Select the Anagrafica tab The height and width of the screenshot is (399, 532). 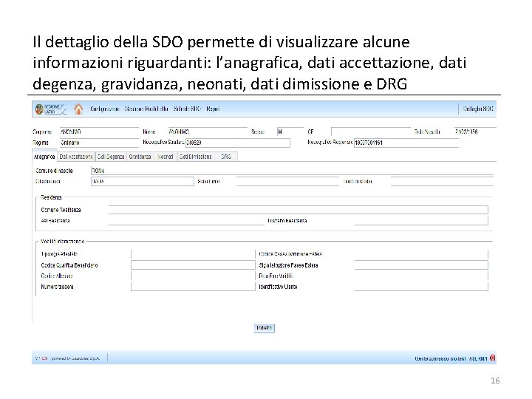point(44,157)
